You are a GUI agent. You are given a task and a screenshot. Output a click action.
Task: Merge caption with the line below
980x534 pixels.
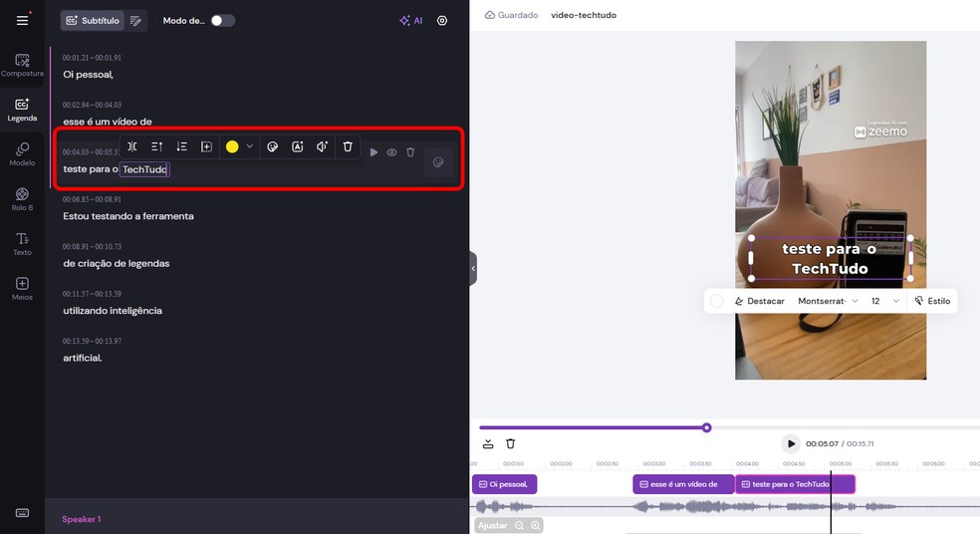pyautogui.click(x=182, y=146)
